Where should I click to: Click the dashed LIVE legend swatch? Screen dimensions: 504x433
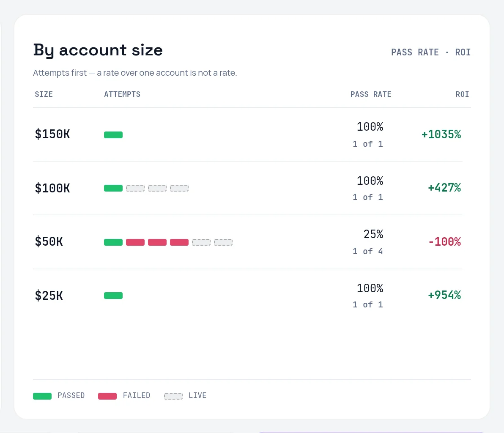tap(173, 396)
